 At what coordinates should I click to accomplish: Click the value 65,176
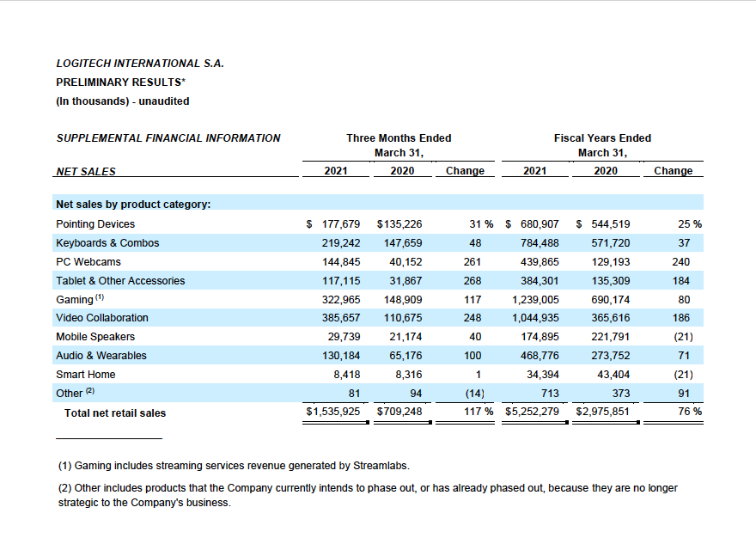[405, 356]
